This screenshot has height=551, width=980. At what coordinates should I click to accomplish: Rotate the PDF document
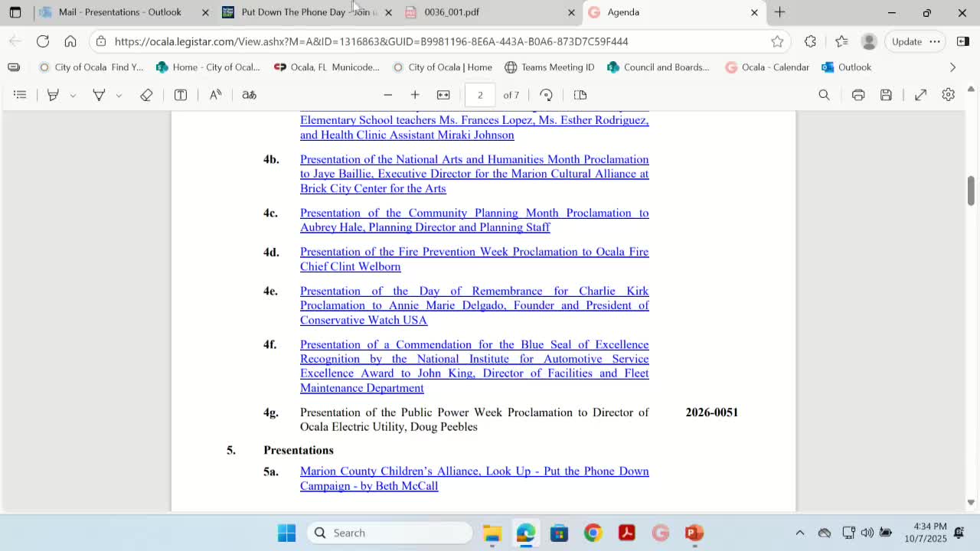(546, 95)
